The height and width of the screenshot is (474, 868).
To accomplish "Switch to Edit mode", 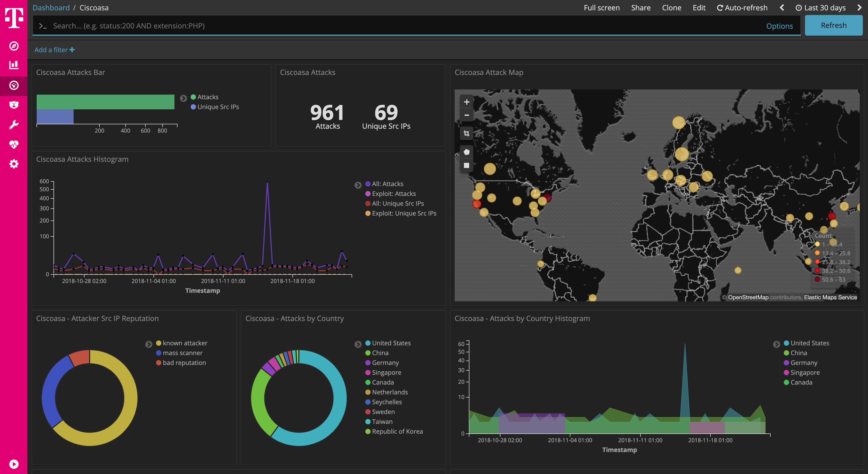I will (x=699, y=7).
